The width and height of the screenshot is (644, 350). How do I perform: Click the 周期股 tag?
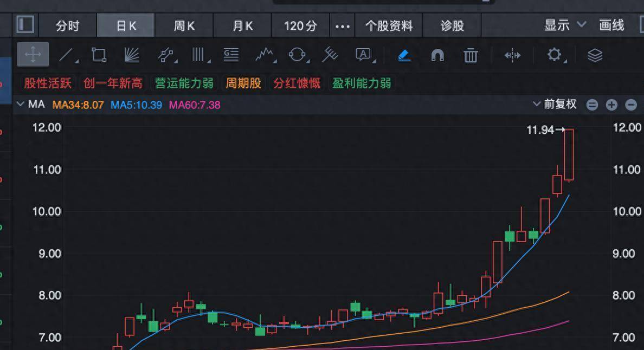[x=243, y=83]
